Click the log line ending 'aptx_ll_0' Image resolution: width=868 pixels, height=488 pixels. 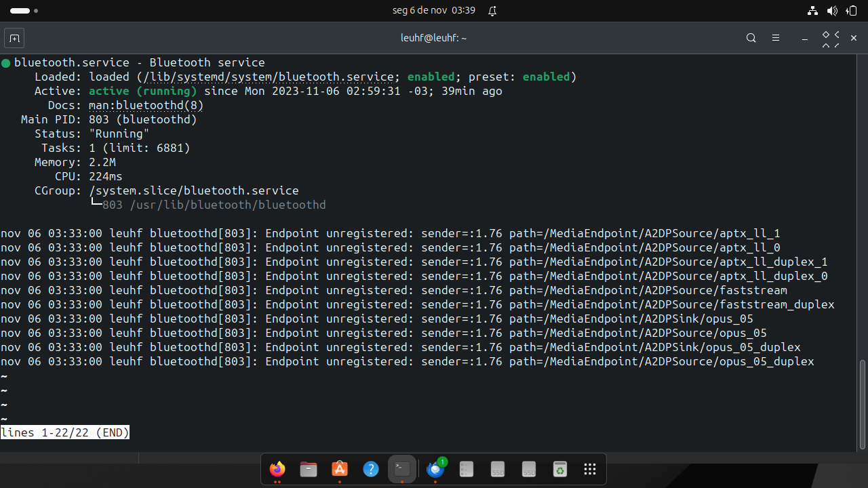[391, 247]
